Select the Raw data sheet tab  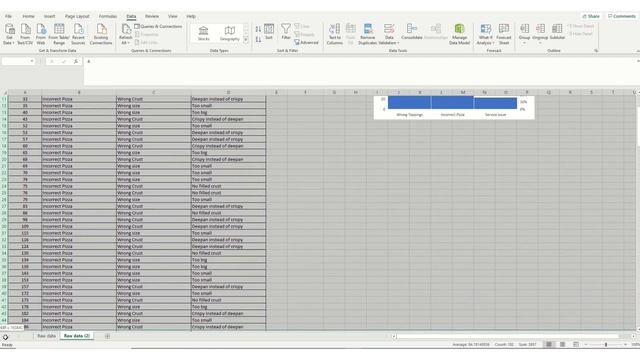click(x=46, y=336)
